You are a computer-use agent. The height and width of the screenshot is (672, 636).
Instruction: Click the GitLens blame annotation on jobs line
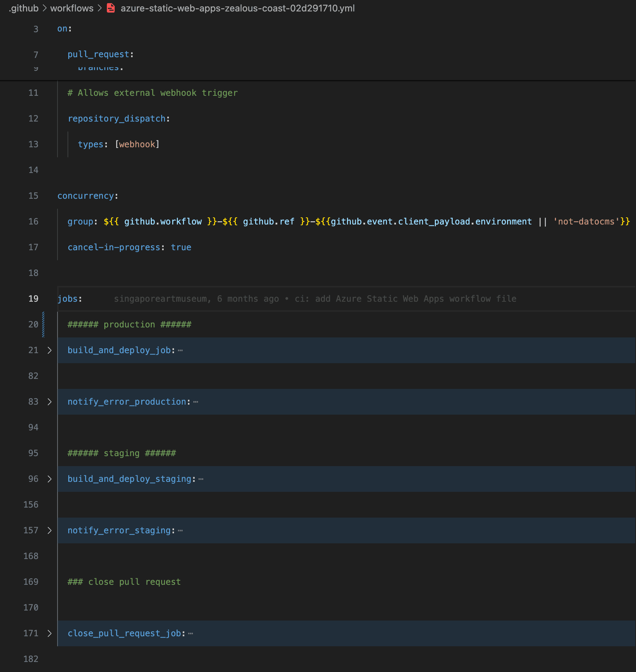click(314, 299)
